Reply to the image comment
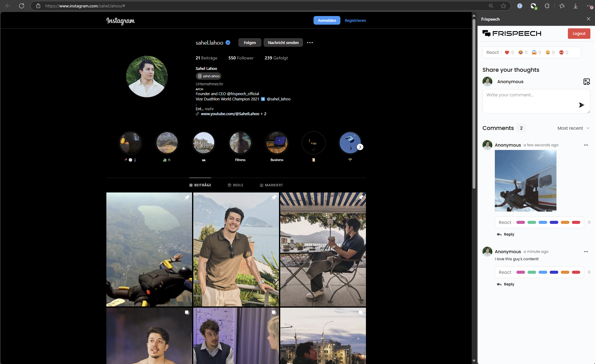 506,234
